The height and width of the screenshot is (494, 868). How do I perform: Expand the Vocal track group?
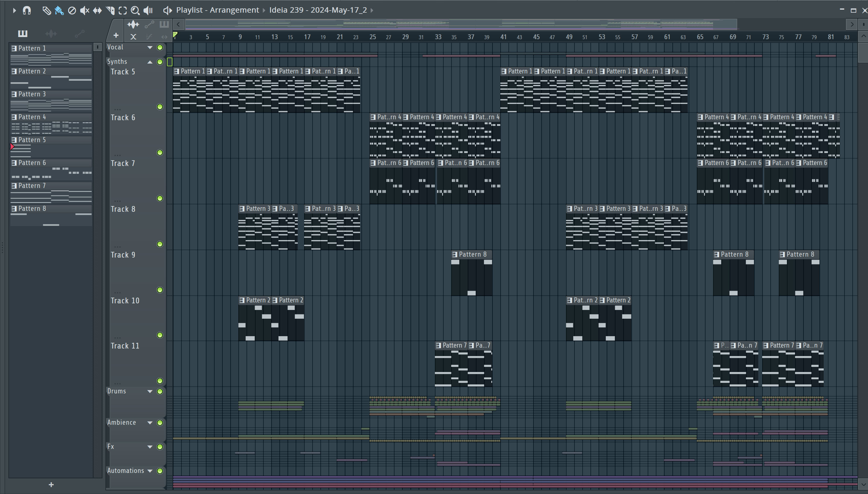150,48
